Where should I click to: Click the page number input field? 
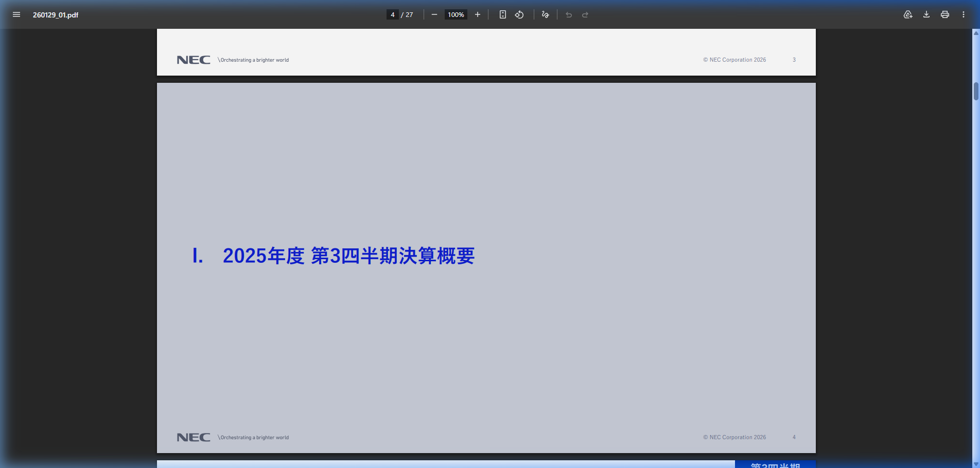pyautogui.click(x=392, y=14)
